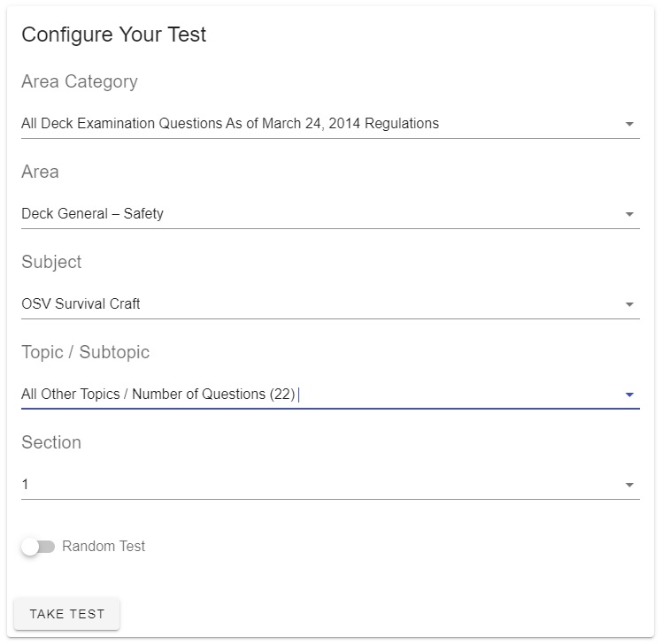This screenshot has width=663, height=644.
Task: Click the Section field's dropdown arrow icon
Action: tap(629, 485)
